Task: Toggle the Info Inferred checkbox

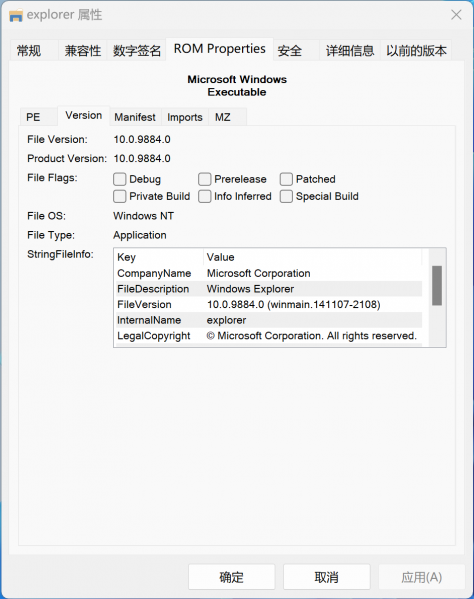Action: point(204,196)
